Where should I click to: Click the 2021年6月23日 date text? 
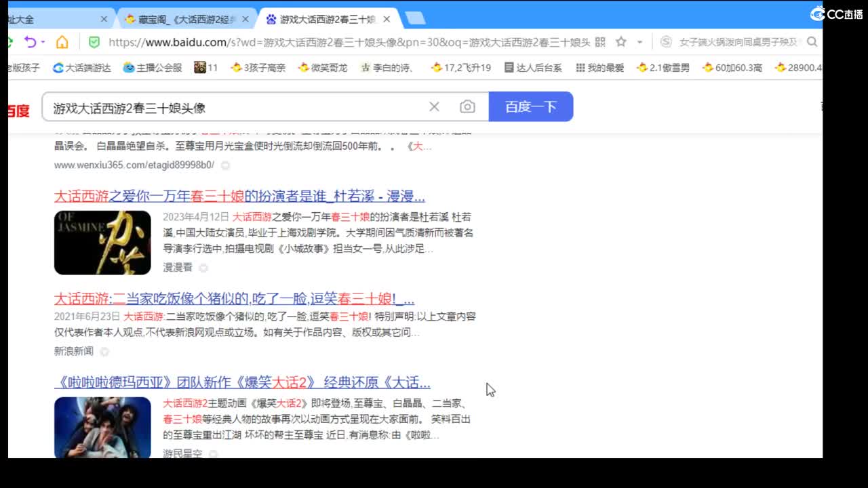click(x=87, y=317)
